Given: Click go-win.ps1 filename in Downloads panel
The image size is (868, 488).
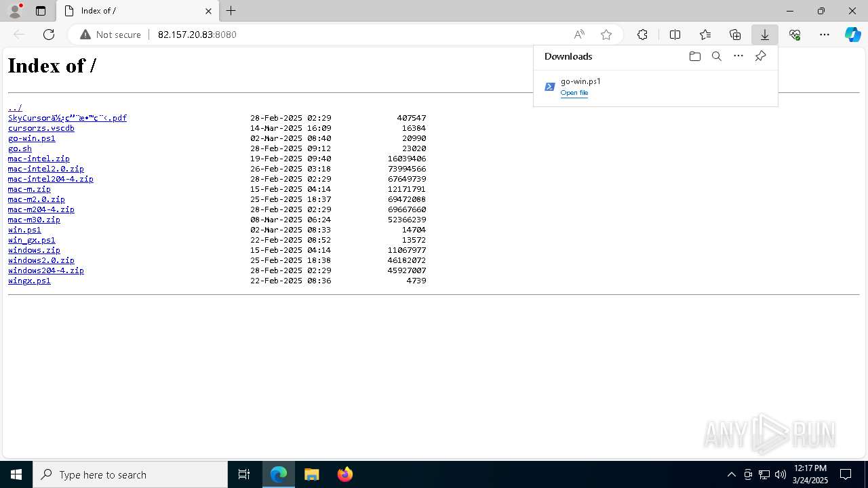Looking at the screenshot, I should 580,81.
